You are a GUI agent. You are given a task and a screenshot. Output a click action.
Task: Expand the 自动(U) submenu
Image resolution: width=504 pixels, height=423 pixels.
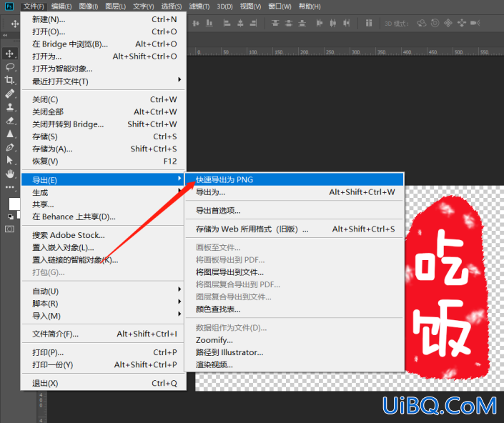pos(104,292)
